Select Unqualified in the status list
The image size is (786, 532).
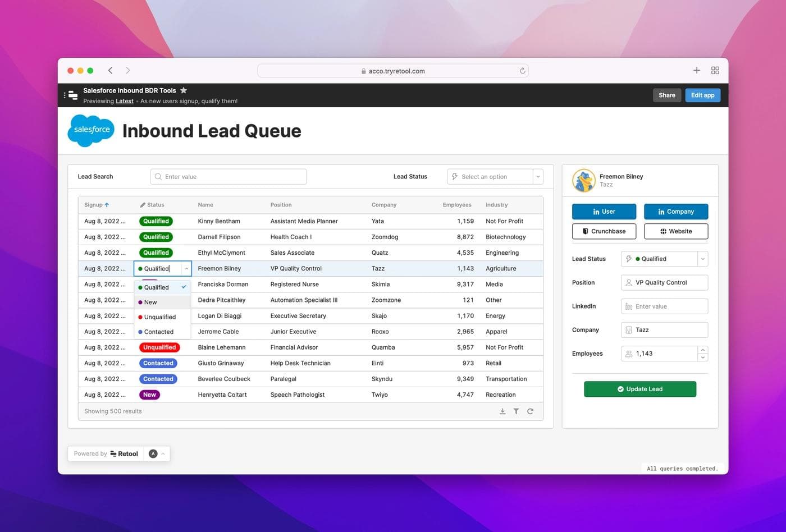159,317
